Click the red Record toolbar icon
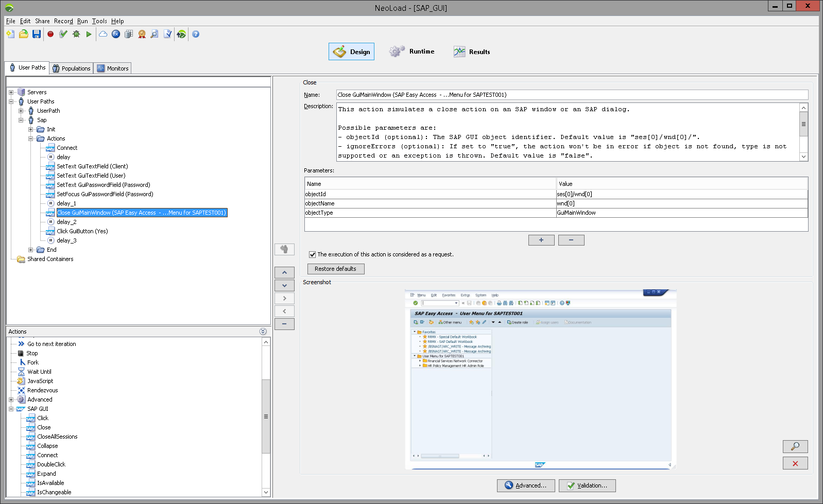 click(x=50, y=34)
